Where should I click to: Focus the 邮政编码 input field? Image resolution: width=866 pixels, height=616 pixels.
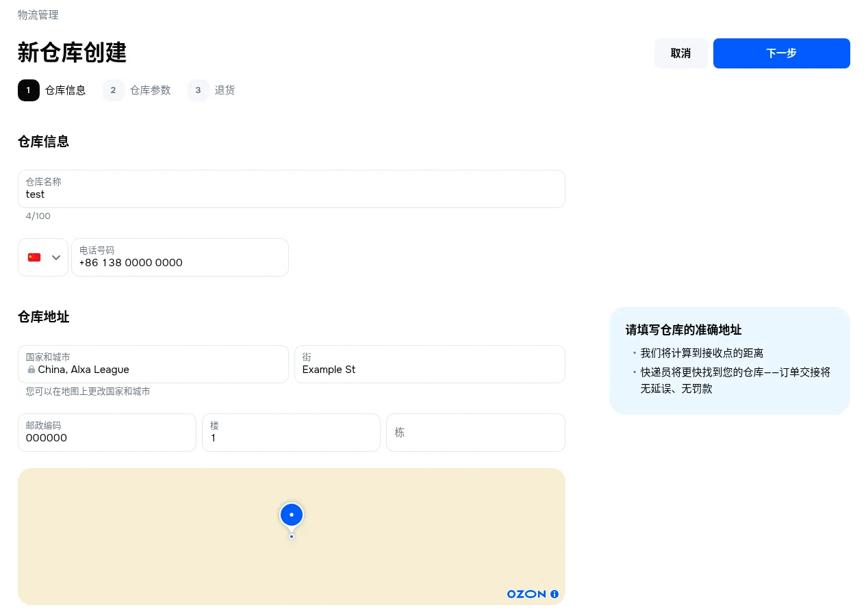[x=107, y=433]
